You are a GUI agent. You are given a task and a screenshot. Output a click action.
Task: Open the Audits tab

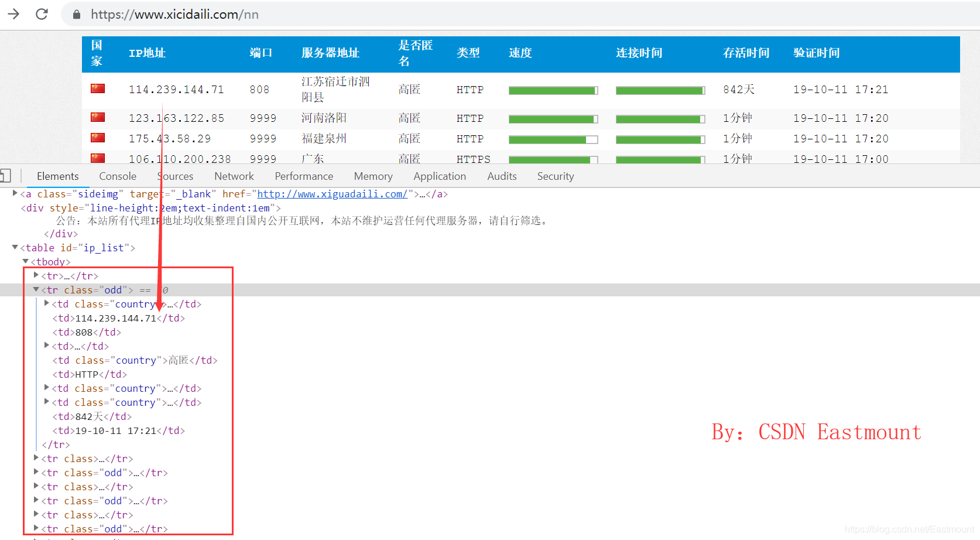pos(502,176)
